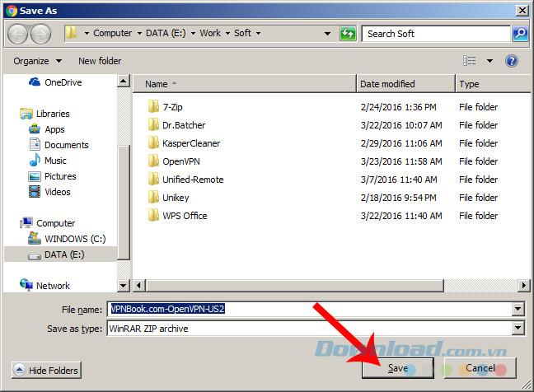Click the change view icon
This screenshot has width=534, height=392.
point(470,61)
